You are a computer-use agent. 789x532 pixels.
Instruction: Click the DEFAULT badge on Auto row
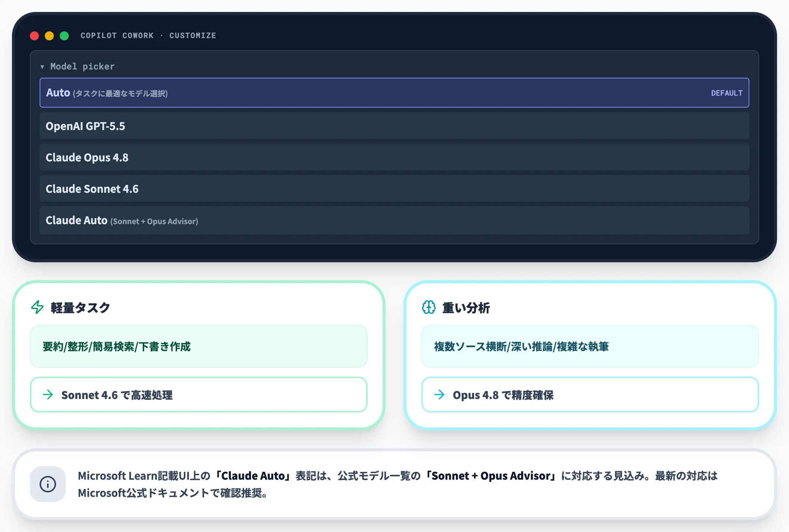(727, 93)
